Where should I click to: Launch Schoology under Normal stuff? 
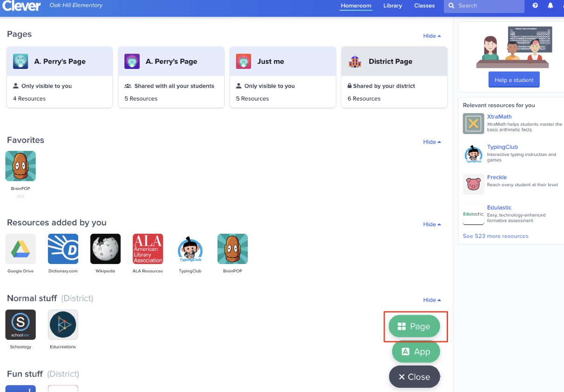[20, 324]
